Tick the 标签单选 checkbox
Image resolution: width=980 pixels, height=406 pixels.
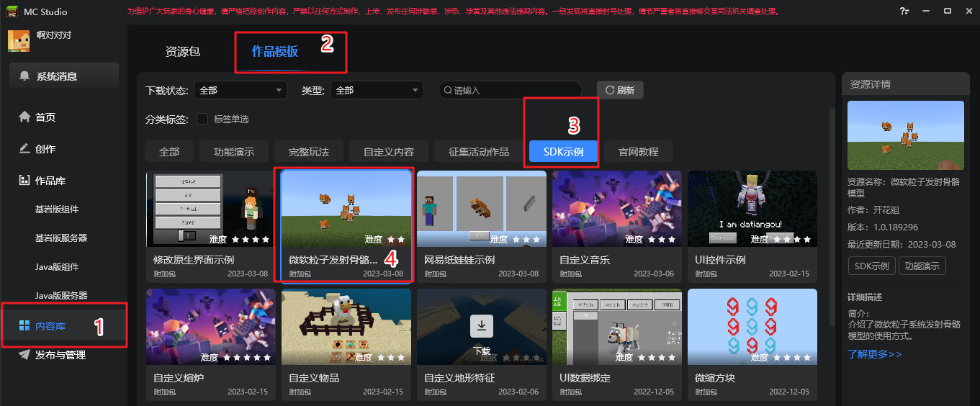202,119
